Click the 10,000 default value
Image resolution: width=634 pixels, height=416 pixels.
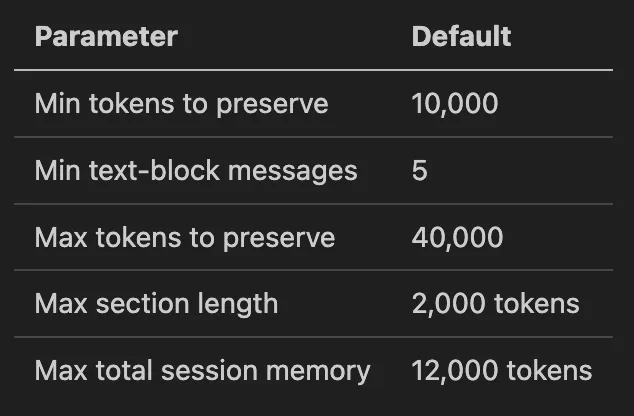pos(454,103)
